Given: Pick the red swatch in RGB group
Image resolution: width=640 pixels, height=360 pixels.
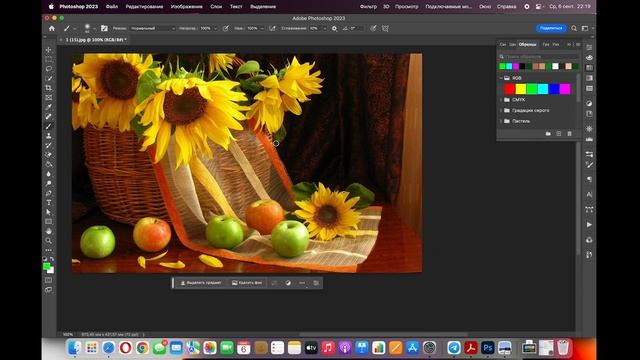Looking at the screenshot, I should [509, 89].
